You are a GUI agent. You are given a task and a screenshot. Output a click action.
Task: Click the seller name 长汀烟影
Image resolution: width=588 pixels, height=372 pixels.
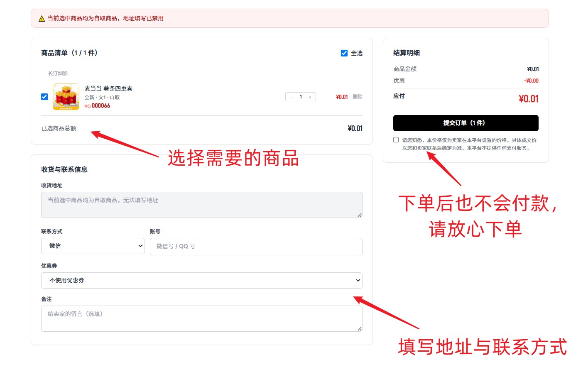(x=58, y=73)
